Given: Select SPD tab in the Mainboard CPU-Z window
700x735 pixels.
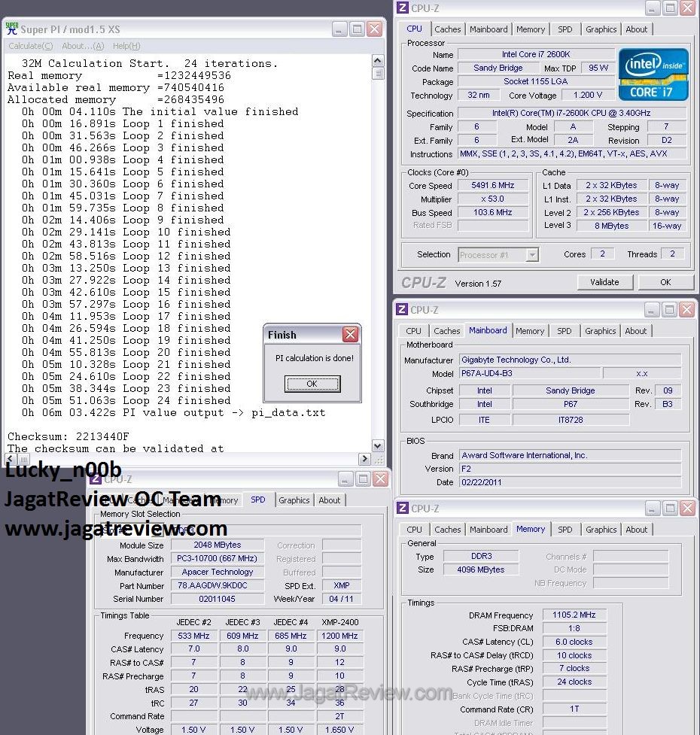Looking at the screenshot, I should coord(565,331).
